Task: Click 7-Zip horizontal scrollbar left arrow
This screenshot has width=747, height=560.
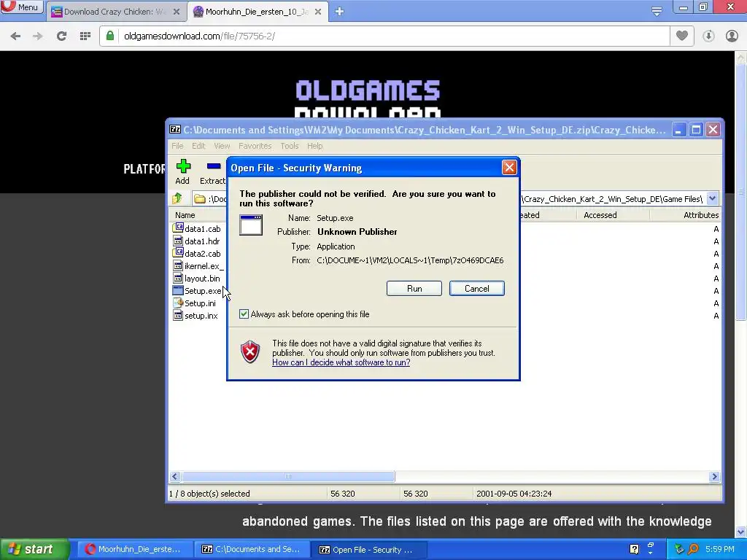Action: click(175, 477)
